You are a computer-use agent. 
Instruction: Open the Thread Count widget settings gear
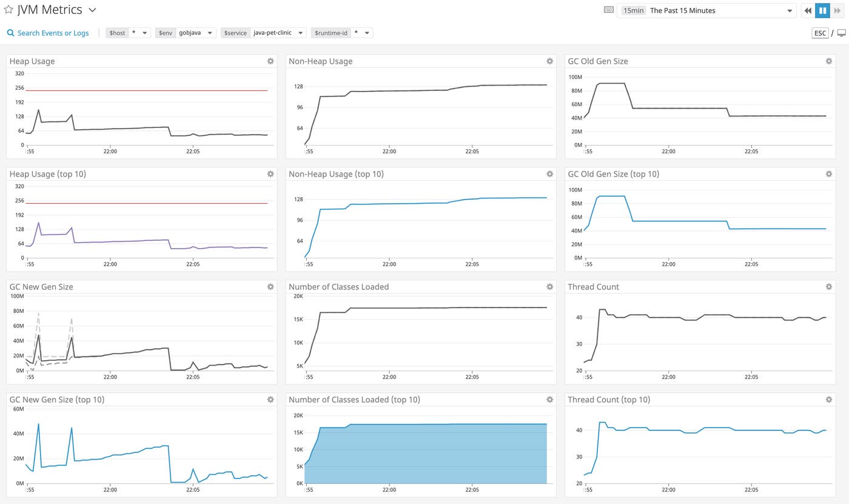tap(828, 286)
